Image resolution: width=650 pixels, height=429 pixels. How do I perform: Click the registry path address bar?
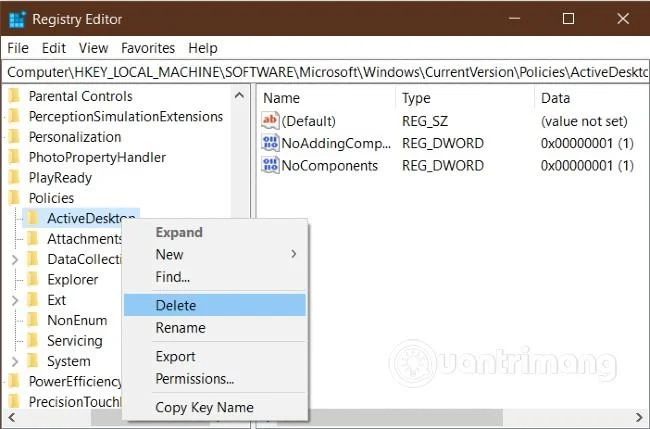[326, 72]
